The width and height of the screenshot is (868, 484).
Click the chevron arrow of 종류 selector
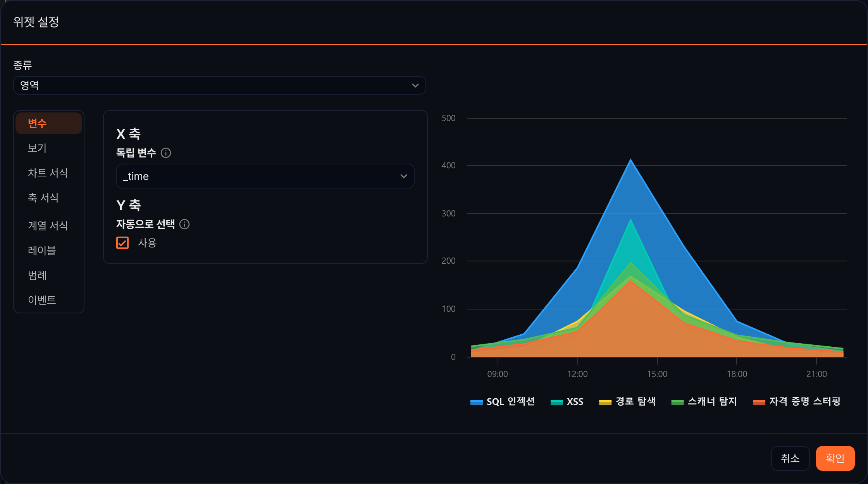[x=415, y=85]
